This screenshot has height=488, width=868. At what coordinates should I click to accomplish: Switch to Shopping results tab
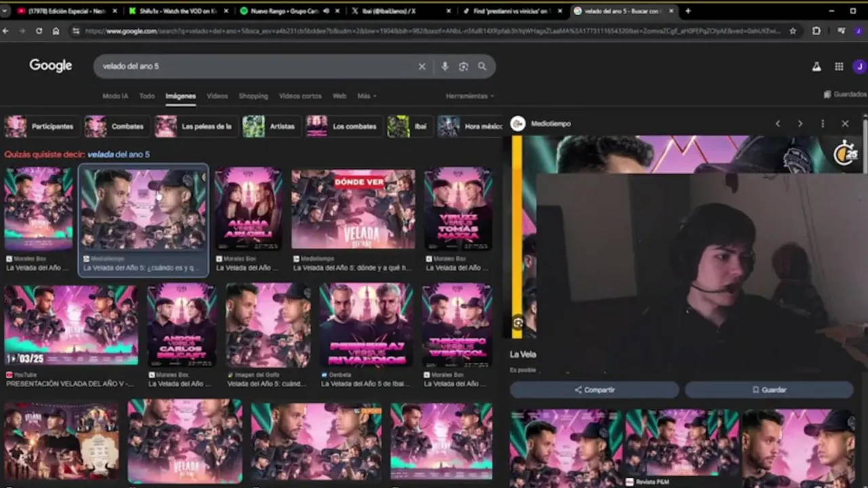click(254, 96)
